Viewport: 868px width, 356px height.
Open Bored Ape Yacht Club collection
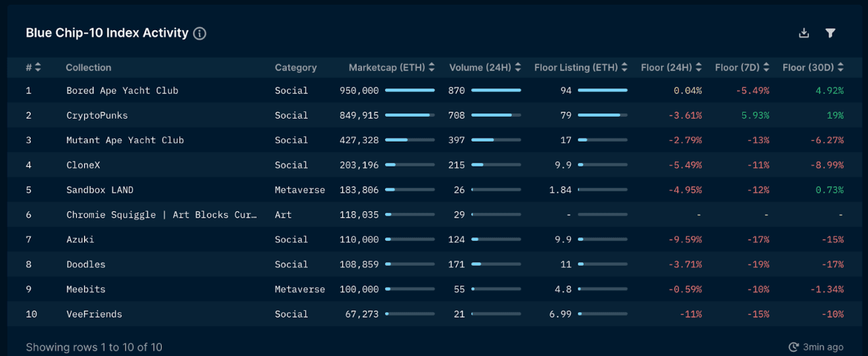coord(122,91)
